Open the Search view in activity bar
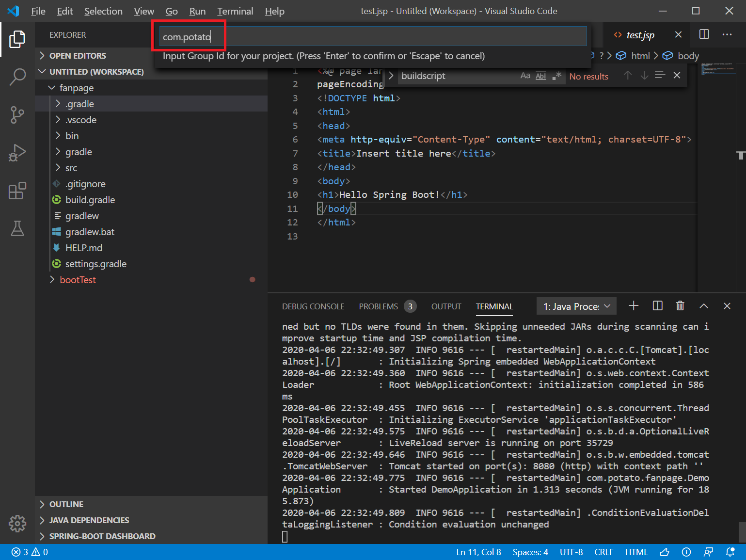746x560 pixels. click(x=17, y=77)
